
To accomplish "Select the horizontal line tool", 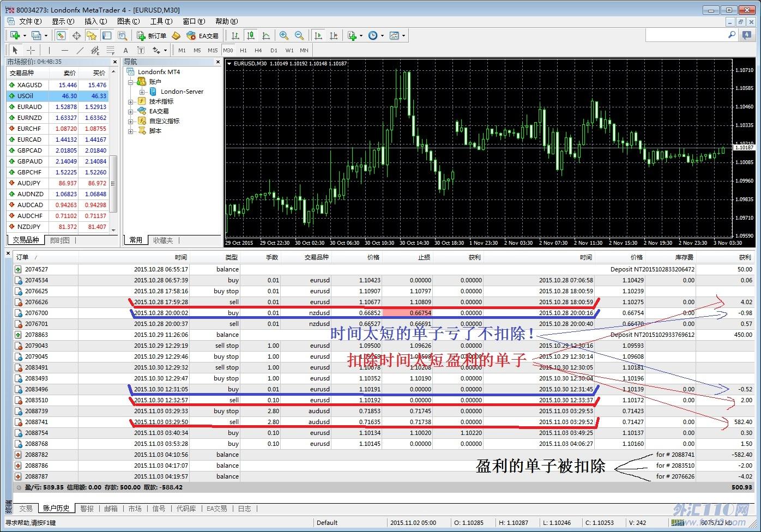I will [x=64, y=50].
